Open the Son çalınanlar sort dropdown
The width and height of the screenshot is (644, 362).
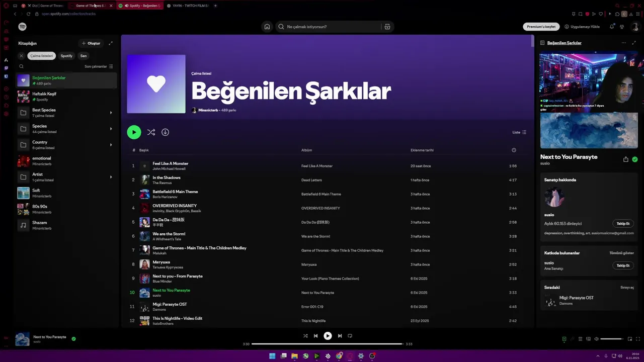tap(99, 66)
